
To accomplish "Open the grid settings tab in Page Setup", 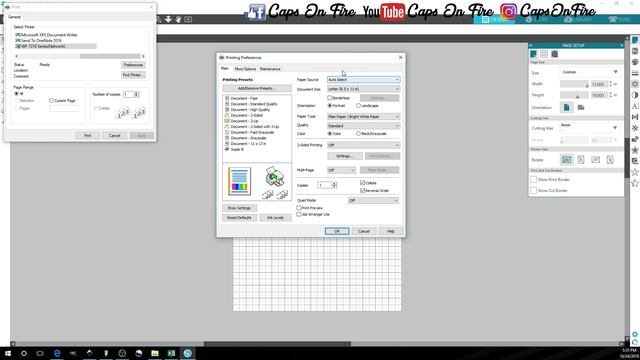I will 544,54.
